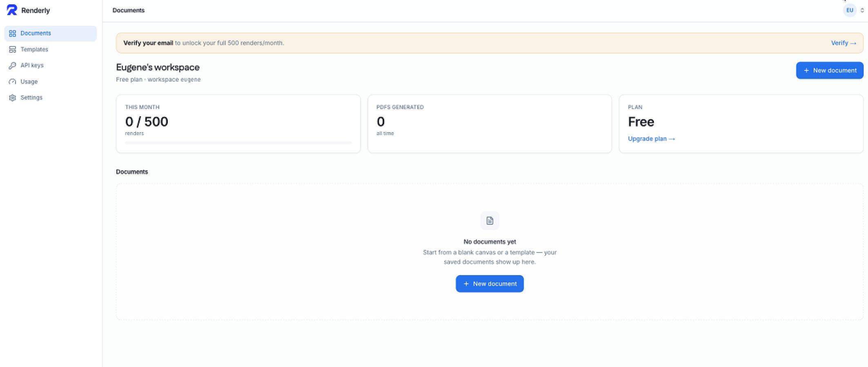The width and height of the screenshot is (868, 367).
Task: Click the Documents title in the top bar
Action: coord(129,10)
